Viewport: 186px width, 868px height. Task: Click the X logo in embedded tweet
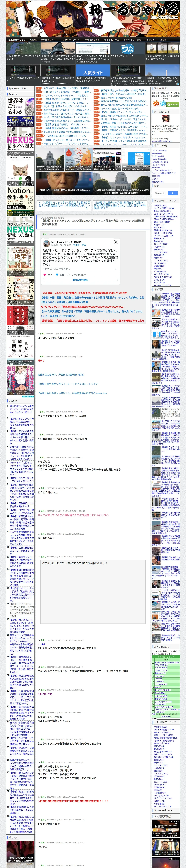pyautogui.click(x=116, y=242)
